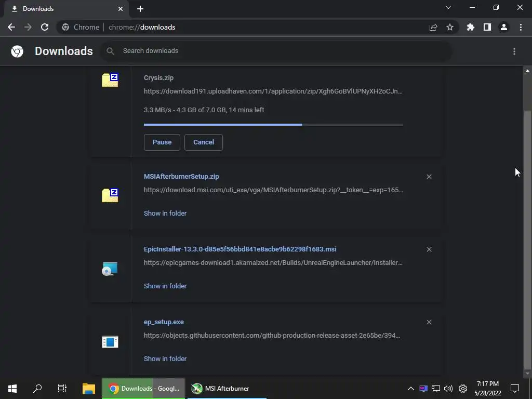
Task: Click the Crysis.zip download progress bar
Action: [x=273, y=125]
